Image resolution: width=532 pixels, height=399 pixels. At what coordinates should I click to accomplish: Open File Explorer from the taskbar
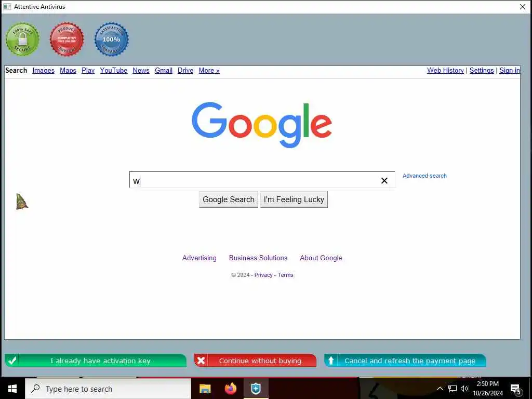[205, 389]
